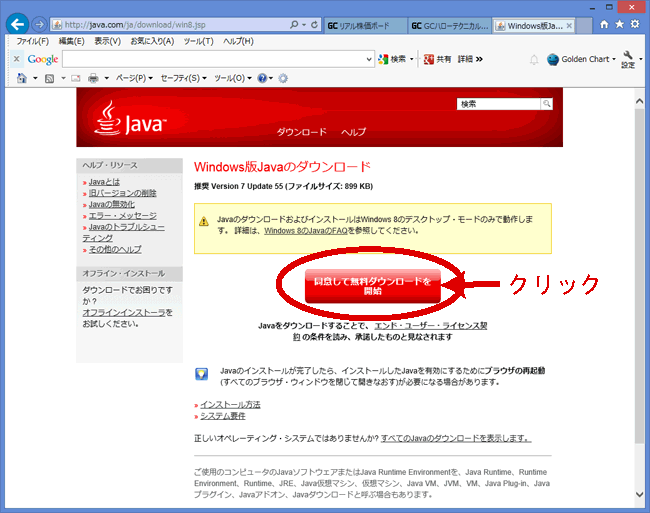Open the Google search box dropdown arrow
Image resolution: width=650 pixels, height=513 pixels.
tap(369, 59)
